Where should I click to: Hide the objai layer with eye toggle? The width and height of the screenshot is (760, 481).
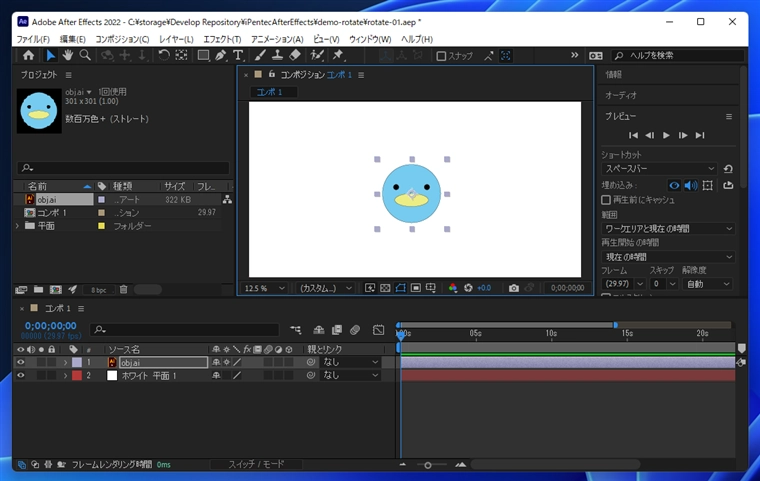click(x=20, y=362)
